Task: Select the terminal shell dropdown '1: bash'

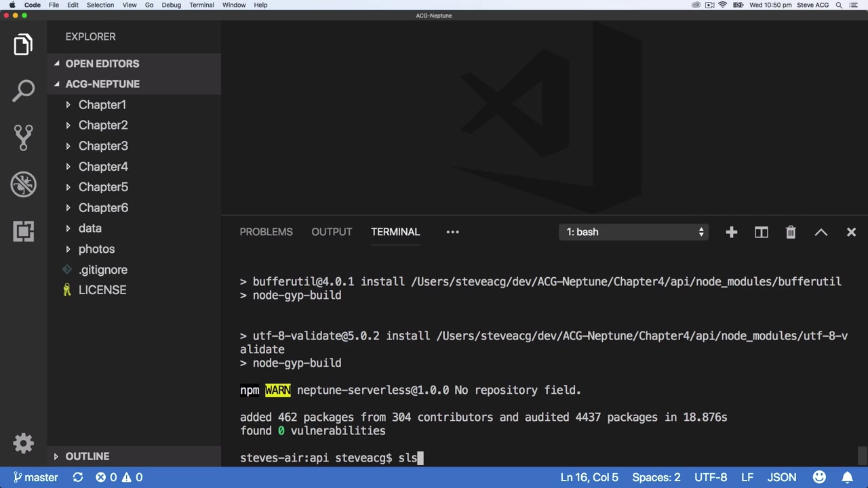Action: click(x=634, y=232)
